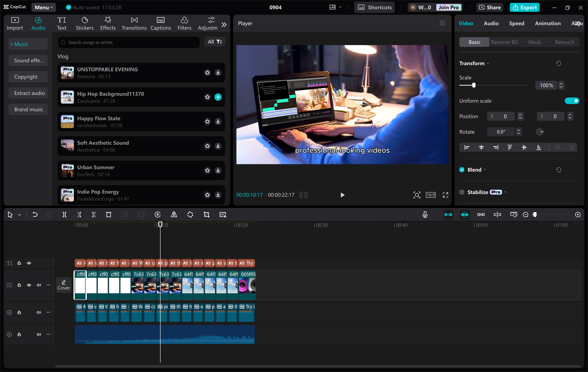Screen dimensions: 588x372
Task: Switch to the Captions panel
Action: click(x=160, y=23)
